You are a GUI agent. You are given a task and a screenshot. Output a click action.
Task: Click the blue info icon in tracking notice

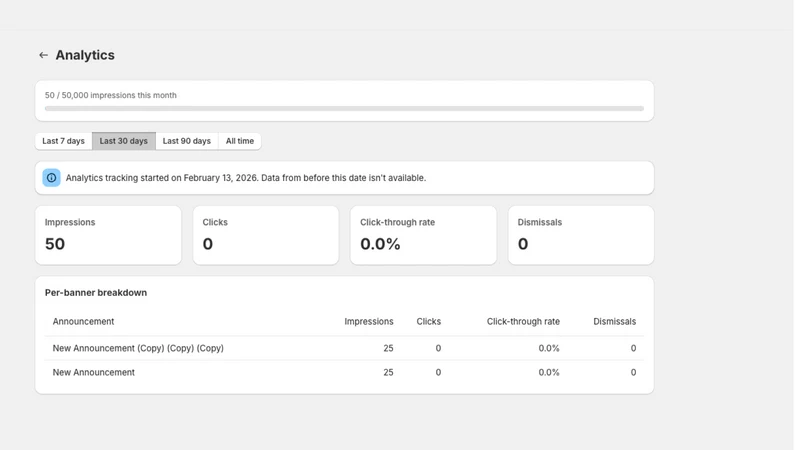(52, 178)
